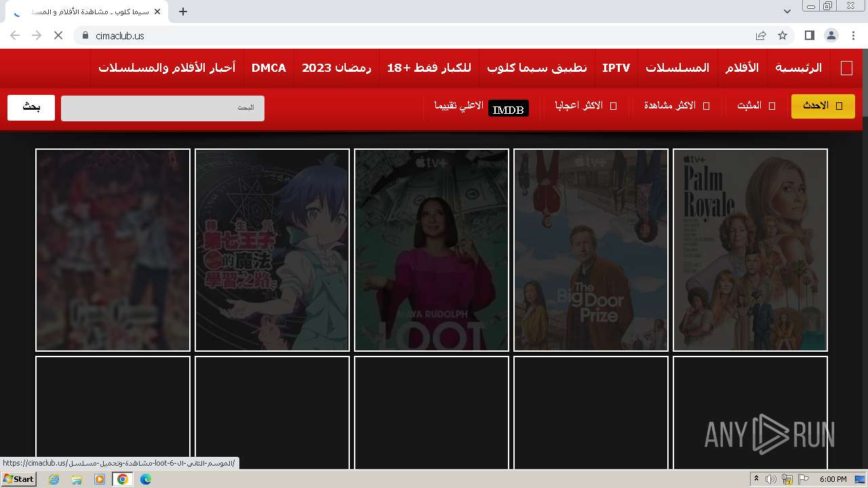Stop loading the page
This screenshot has height=488, width=868.
[58, 35]
